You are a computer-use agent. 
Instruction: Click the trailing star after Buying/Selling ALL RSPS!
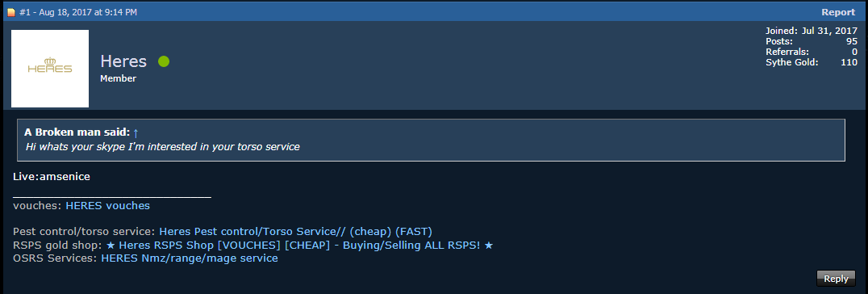pos(488,246)
